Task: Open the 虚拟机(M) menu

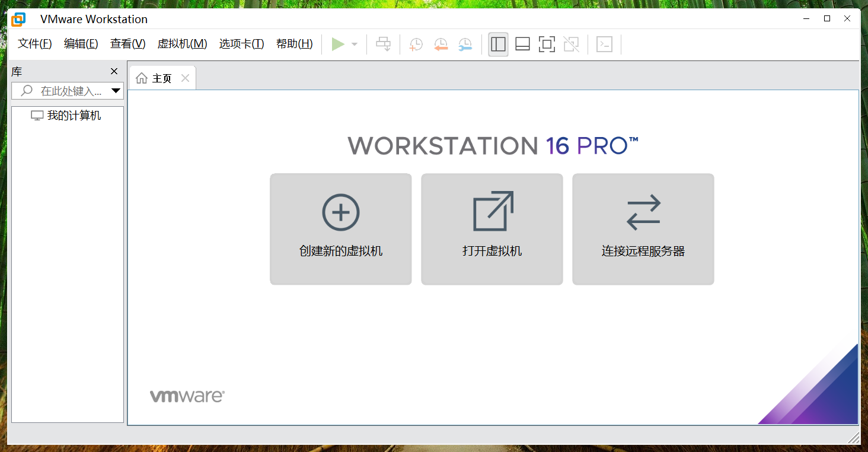Action: click(182, 44)
